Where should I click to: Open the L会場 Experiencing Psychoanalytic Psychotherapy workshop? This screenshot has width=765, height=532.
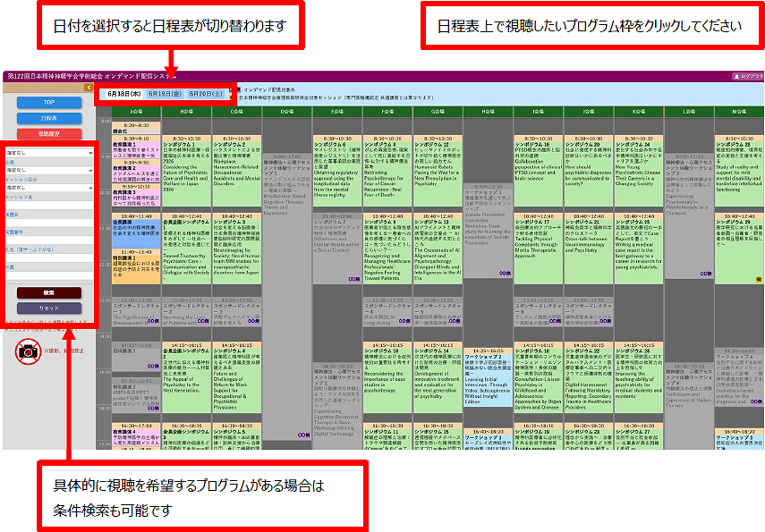(x=689, y=215)
